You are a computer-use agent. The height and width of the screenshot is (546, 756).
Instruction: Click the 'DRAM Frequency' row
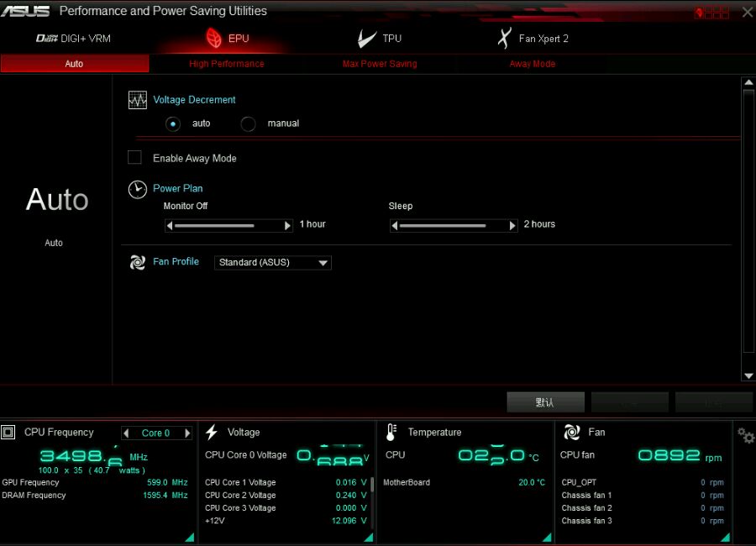click(x=95, y=496)
